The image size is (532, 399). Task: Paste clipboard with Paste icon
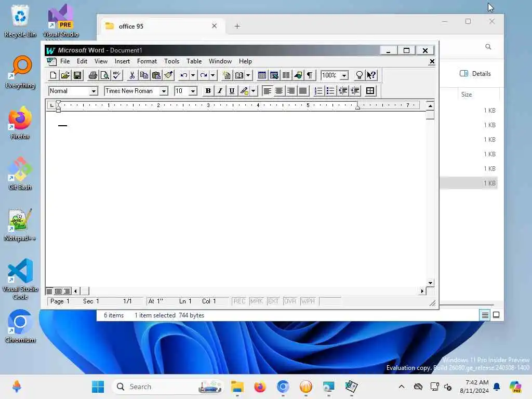point(156,75)
